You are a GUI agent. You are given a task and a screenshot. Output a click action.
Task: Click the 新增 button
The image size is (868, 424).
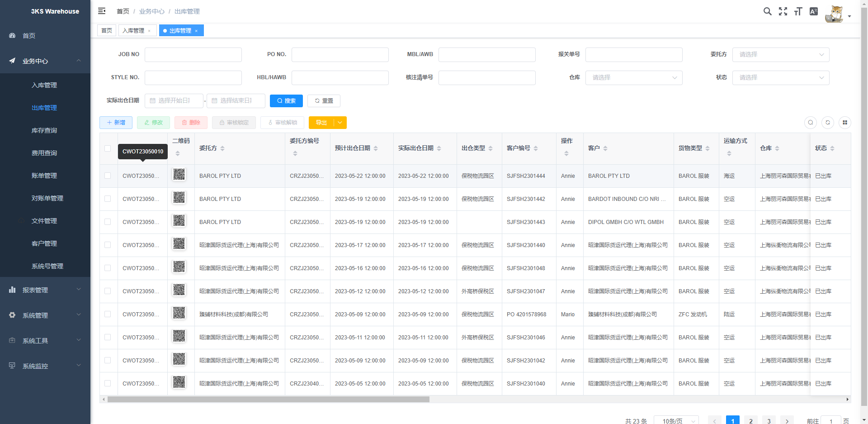coord(116,123)
